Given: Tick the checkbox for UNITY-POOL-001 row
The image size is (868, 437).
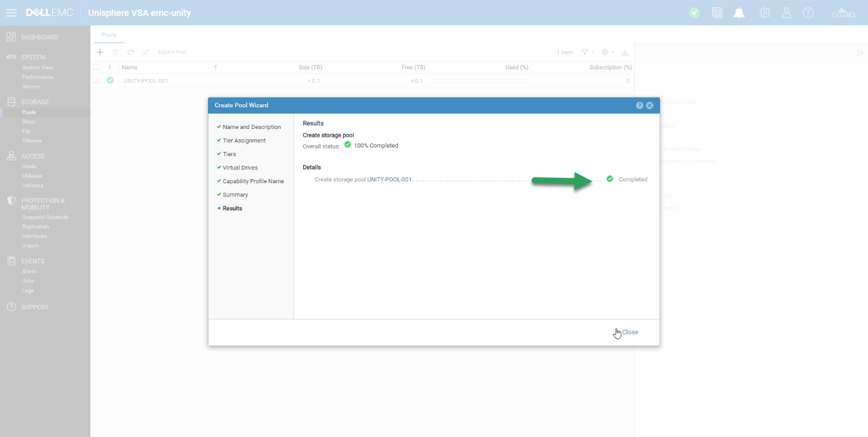Looking at the screenshot, I should click(96, 81).
